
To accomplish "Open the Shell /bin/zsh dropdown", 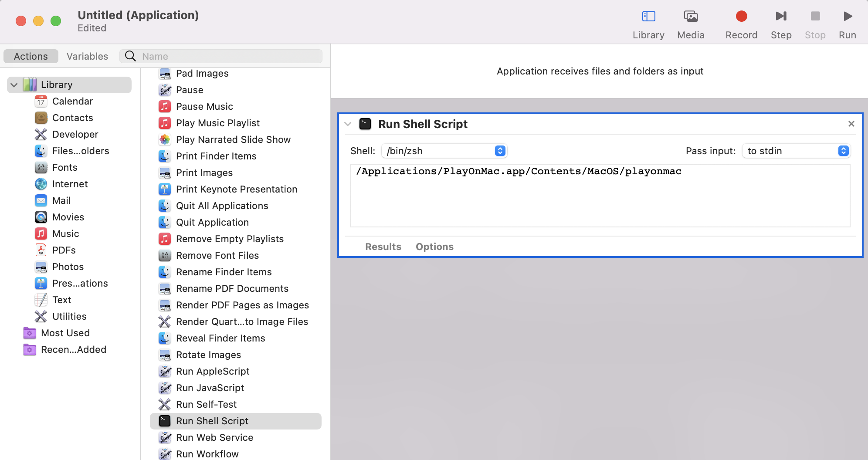I will click(444, 151).
